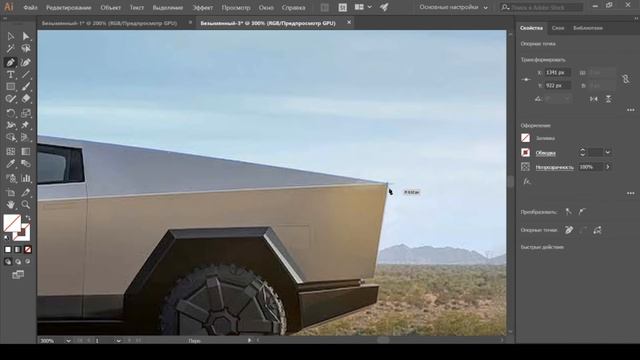
Task: Select the Hand tool
Action: 11,204
